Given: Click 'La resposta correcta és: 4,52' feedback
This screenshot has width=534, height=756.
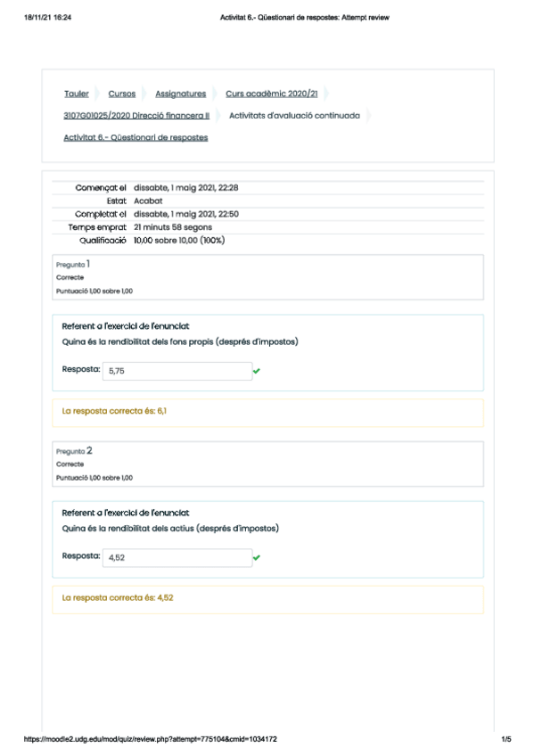Looking at the screenshot, I should [x=118, y=597].
